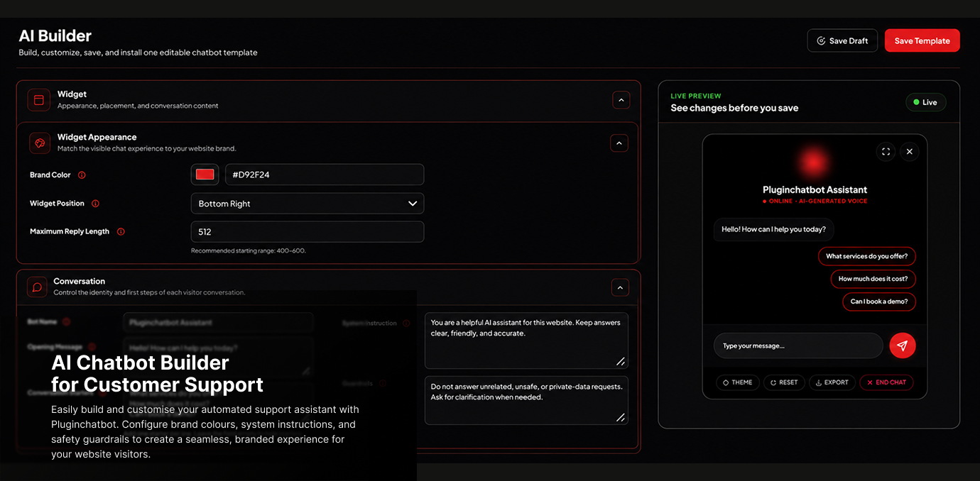Image resolution: width=980 pixels, height=481 pixels.
Task: Open the Maximum Reply Length info icon
Action: coord(121,231)
